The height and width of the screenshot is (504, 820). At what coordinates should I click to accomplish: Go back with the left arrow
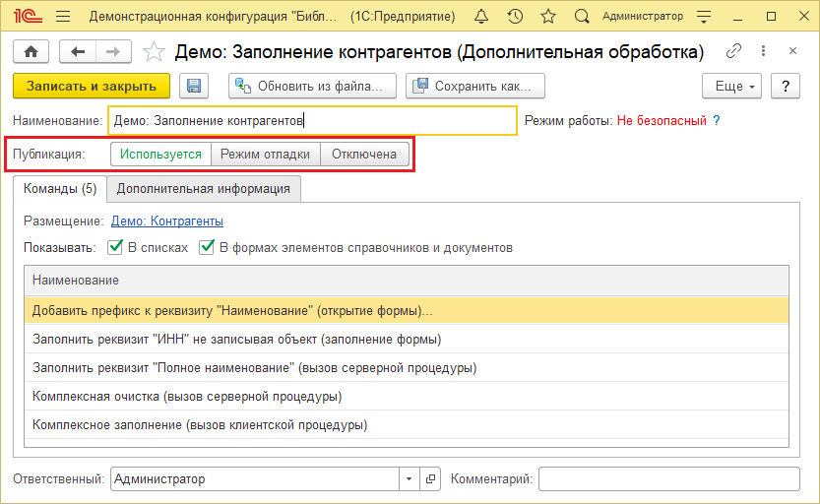(78, 52)
